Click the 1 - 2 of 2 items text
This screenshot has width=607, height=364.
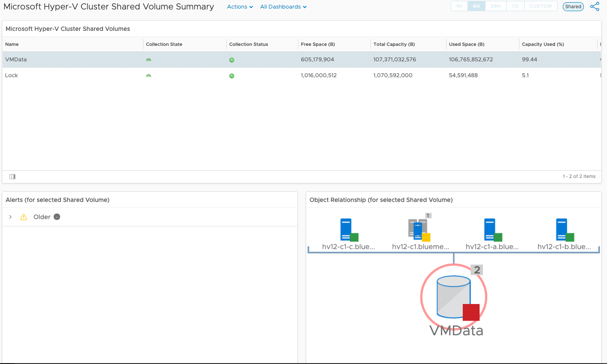[579, 176]
